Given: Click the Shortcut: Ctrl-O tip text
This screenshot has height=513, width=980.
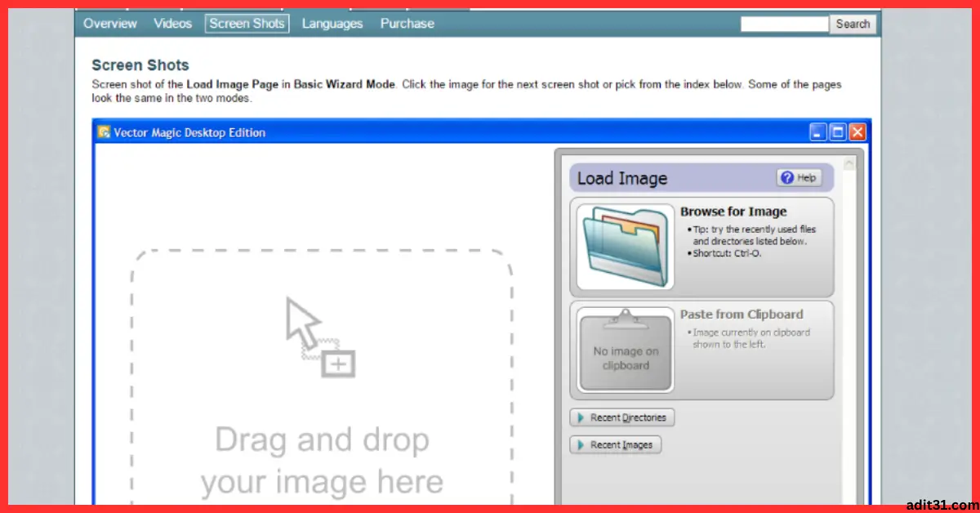Looking at the screenshot, I should 725,253.
